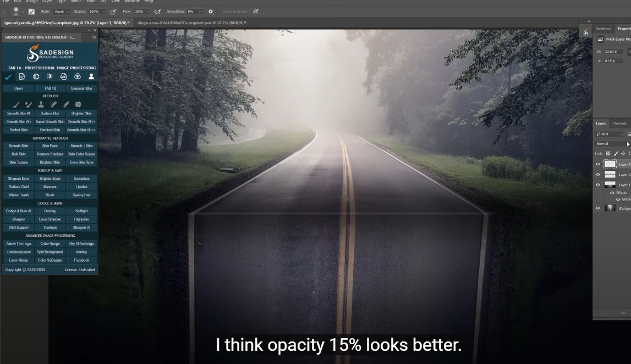Toggle the brush settings panel icon
Image resolution: width=631 pixels, height=364 pixels.
[31, 12]
